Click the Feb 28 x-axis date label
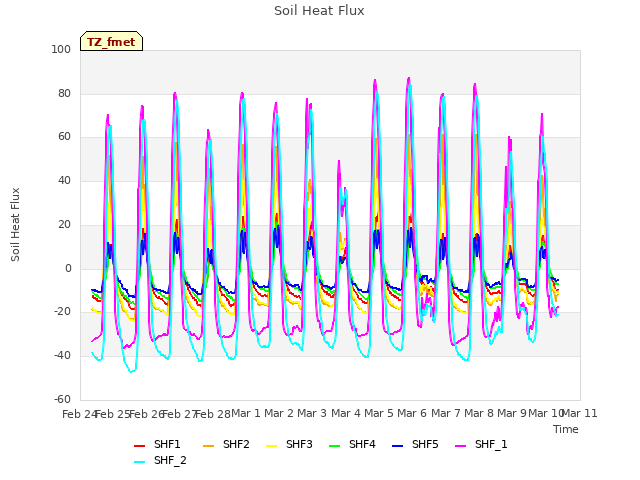Image resolution: width=640 pixels, height=480 pixels. [x=213, y=414]
